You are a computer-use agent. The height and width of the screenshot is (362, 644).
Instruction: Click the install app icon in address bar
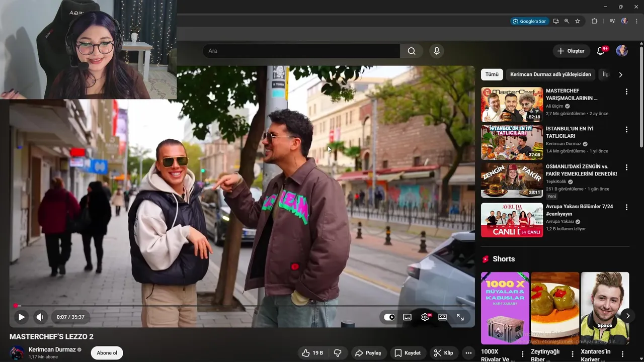point(556,21)
